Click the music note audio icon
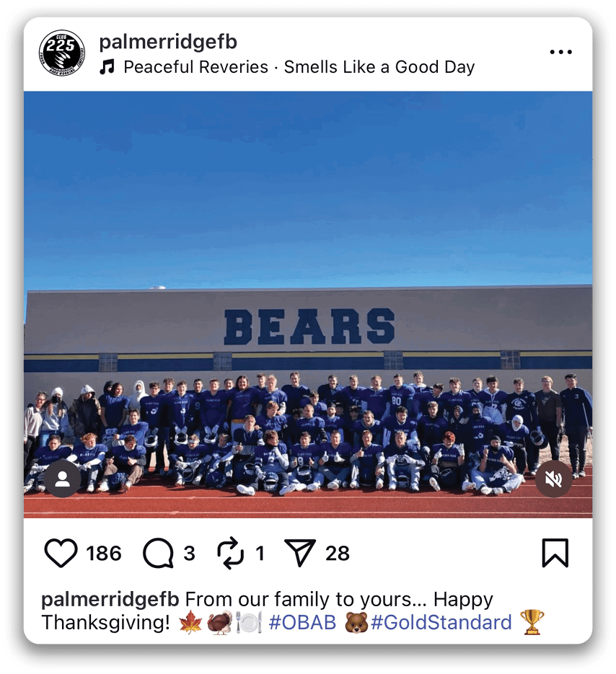616x674 pixels. [x=107, y=67]
